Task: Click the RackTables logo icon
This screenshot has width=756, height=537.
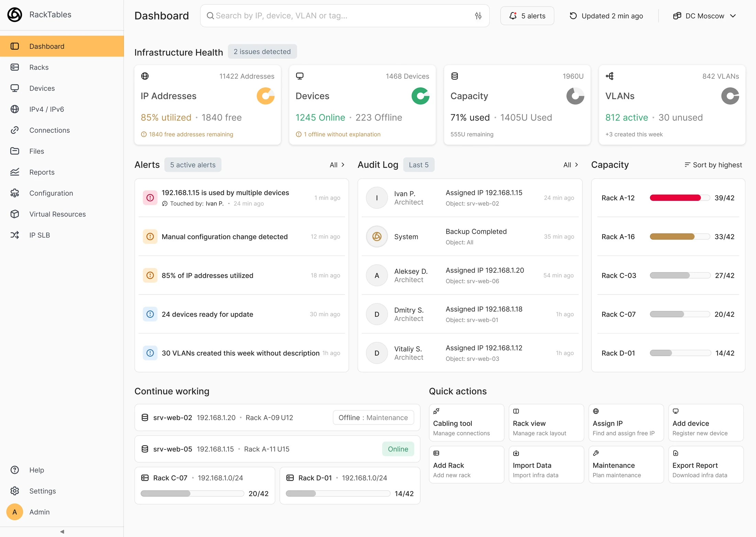Action: (15, 15)
